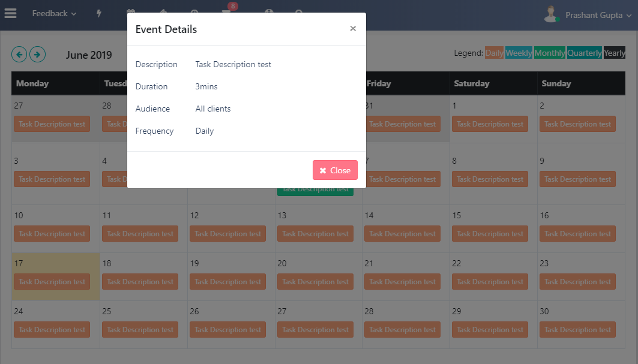Open the task event on June 30
The height and width of the screenshot is (364, 638).
[x=577, y=330]
